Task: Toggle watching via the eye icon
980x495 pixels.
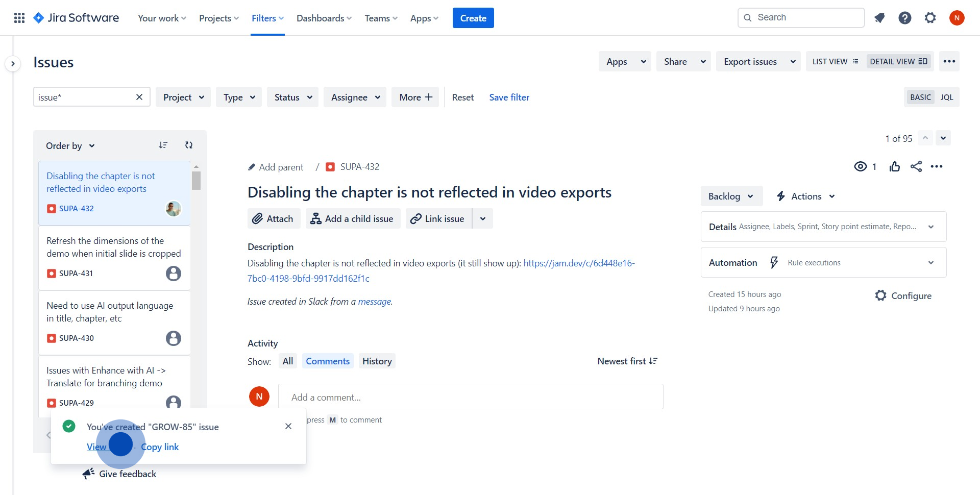Action: click(x=861, y=166)
